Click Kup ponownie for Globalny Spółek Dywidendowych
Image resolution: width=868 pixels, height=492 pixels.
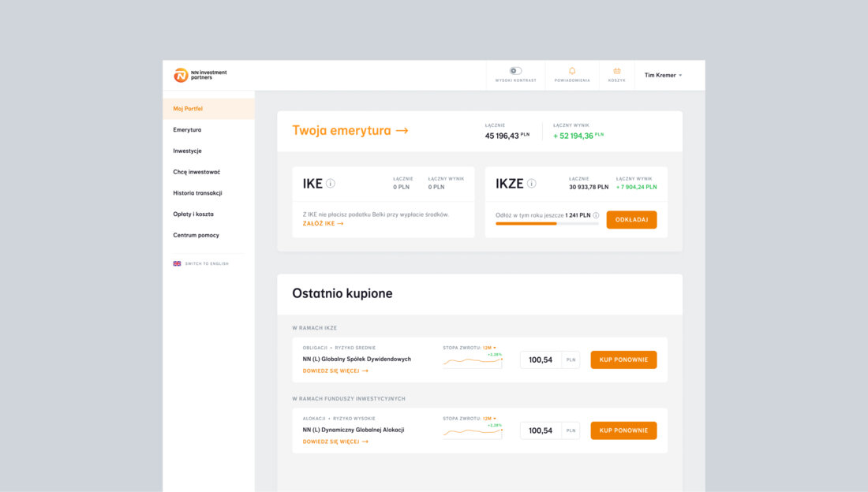(x=623, y=360)
